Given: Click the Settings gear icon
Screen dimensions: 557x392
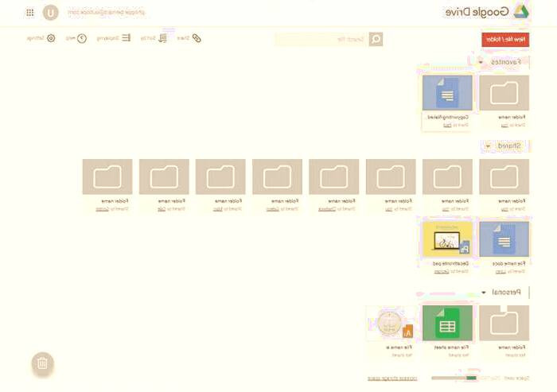Looking at the screenshot, I should (51, 38).
